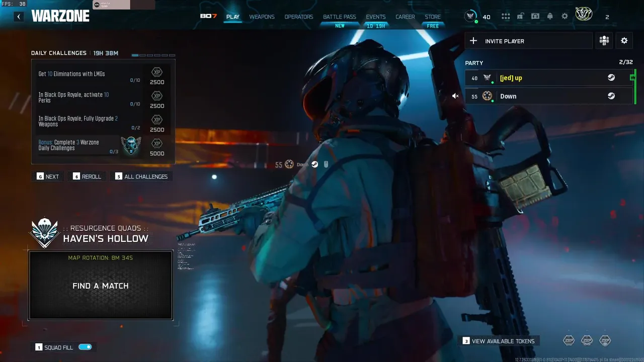
Task: Click the party leader crown icon
Action: coord(632,77)
